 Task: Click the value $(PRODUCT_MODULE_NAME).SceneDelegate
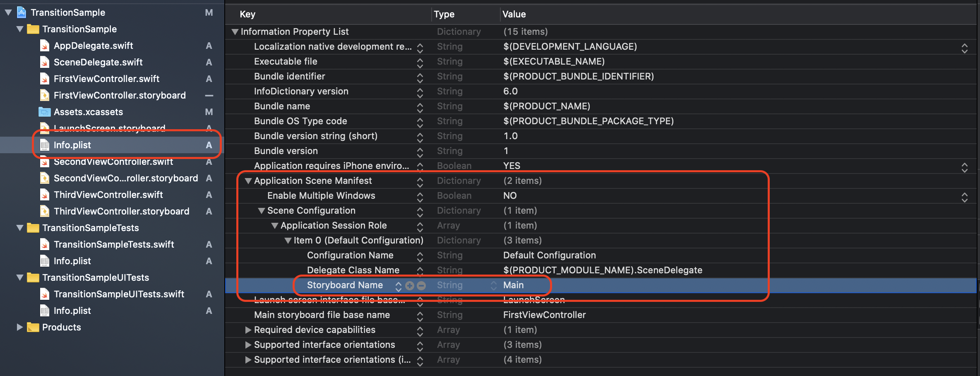603,270
